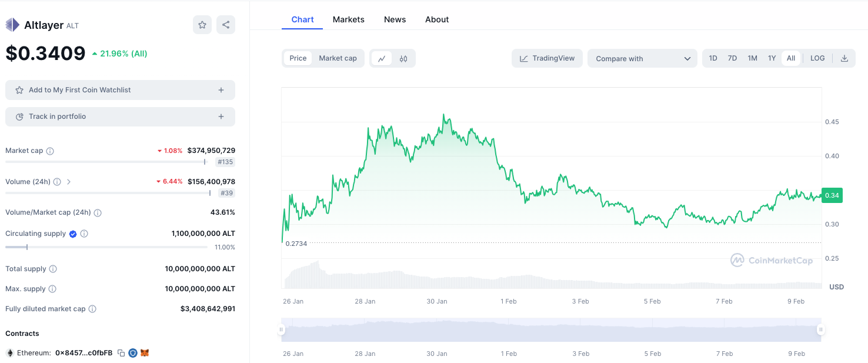This screenshot has width=868, height=363.
Task: Show Market cap info tooltip icon
Action: click(50, 151)
